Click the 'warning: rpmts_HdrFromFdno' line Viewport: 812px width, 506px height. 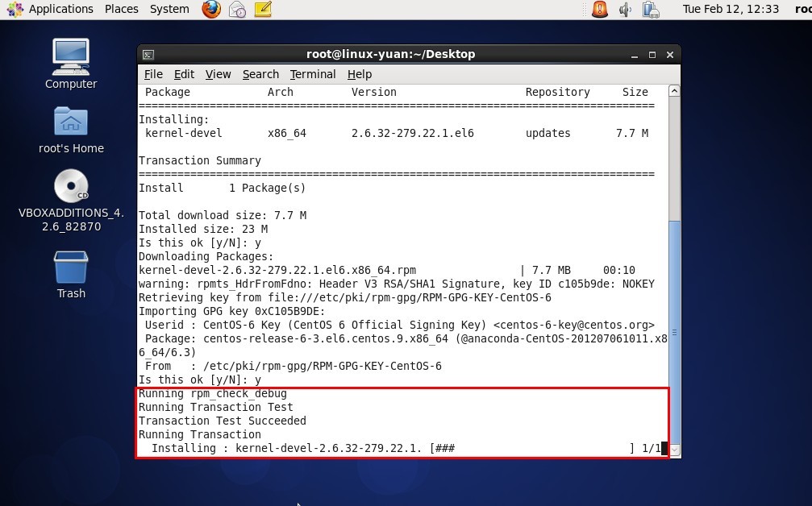397,284
